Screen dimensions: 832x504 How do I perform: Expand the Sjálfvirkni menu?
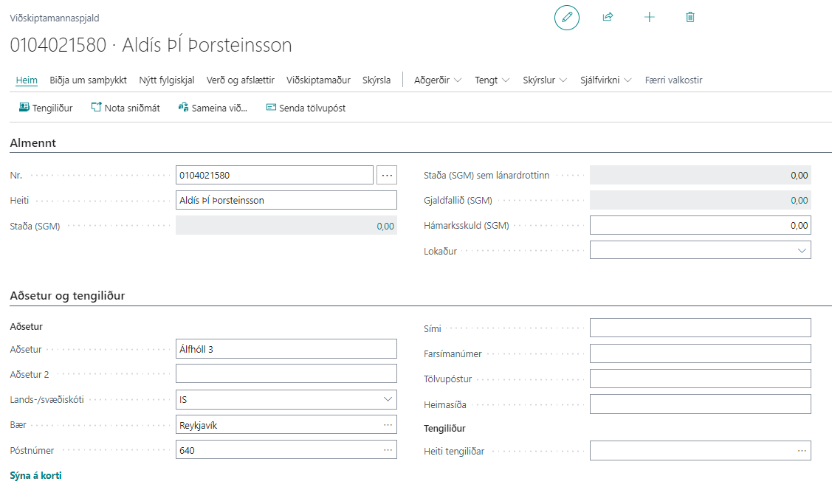pyautogui.click(x=605, y=80)
